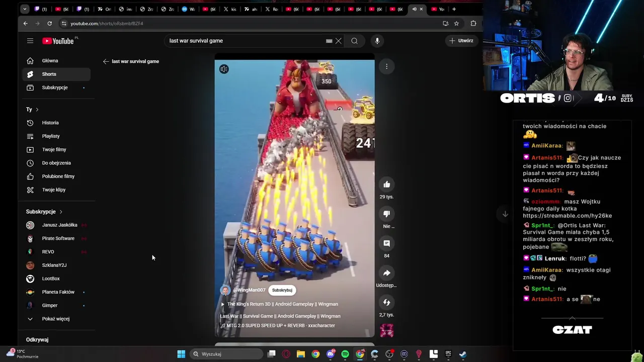Open the tab search chevron in Chrome

point(25,9)
